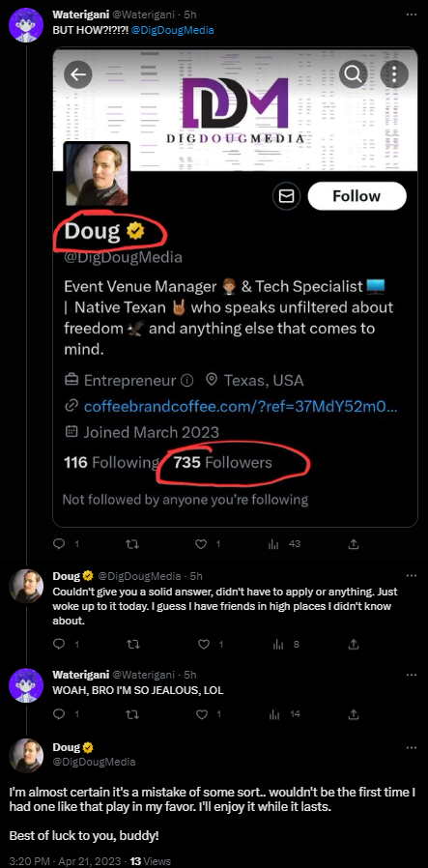
Task: Share the "WOAH, BRO I'M SO JEALOUS" tweet
Action: pos(354,714)
